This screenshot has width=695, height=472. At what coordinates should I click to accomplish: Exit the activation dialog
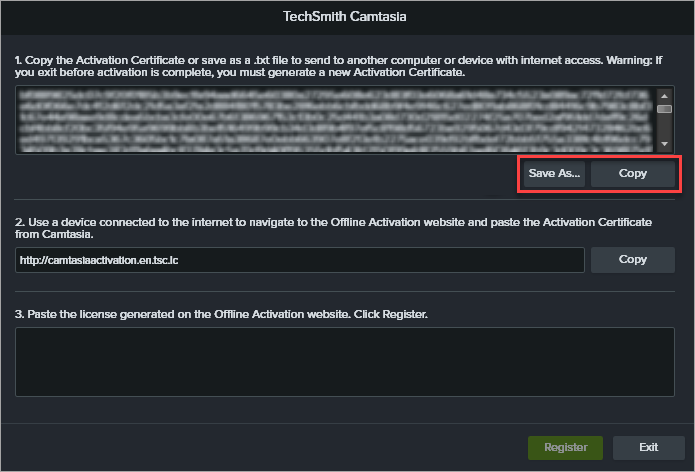[x=648, y=447]
